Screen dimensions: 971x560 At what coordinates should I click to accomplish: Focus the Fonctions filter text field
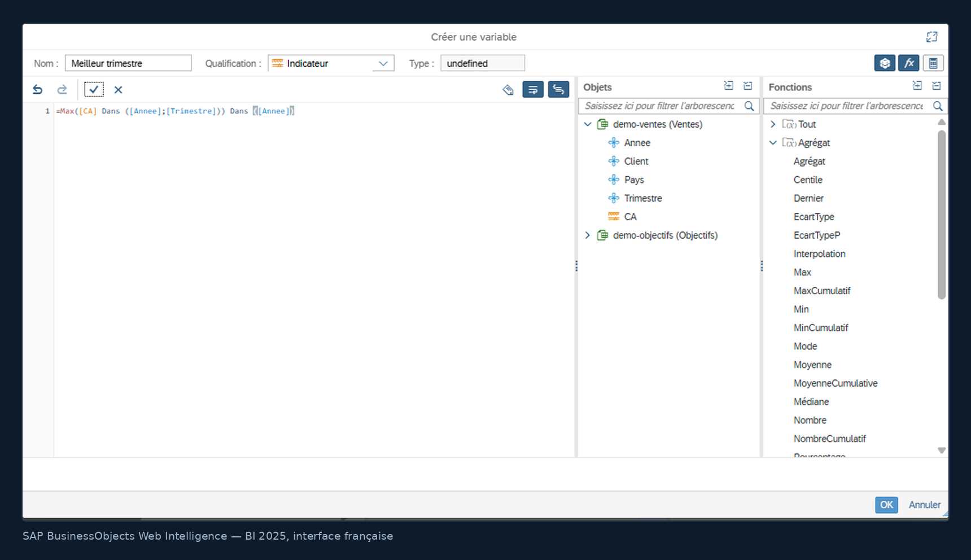pyautogui.click(x=847, y=106)
